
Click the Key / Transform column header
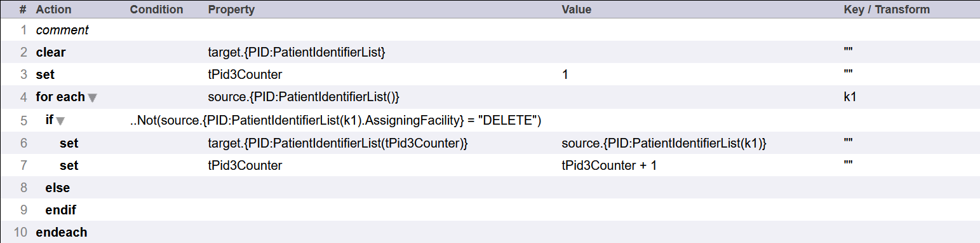click(887, 10)
